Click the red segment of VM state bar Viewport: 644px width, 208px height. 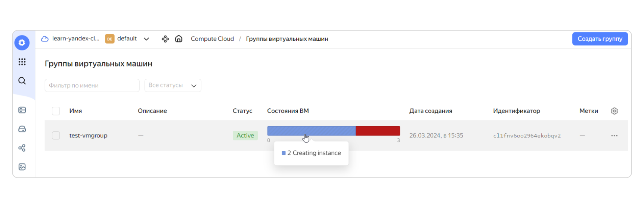pos(378,131)
